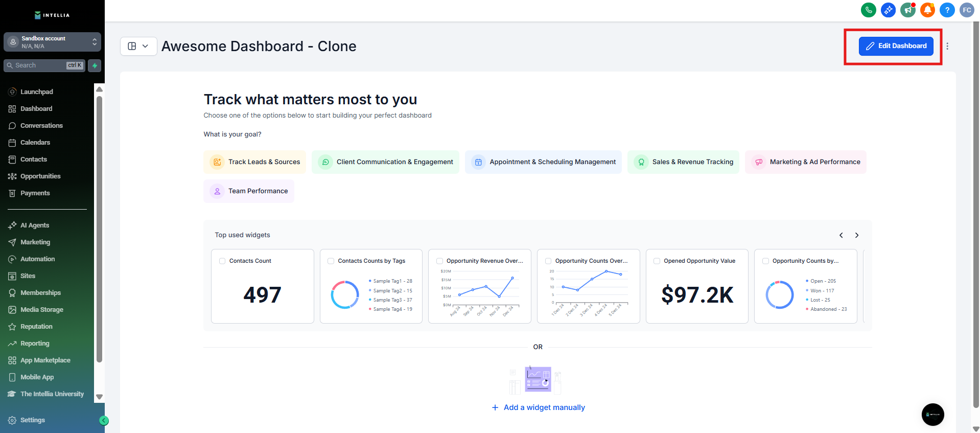Viewport: 980px width, 433px height.
Task: Open Mobile App in the sidebar
Action: [x=37, y=377]
